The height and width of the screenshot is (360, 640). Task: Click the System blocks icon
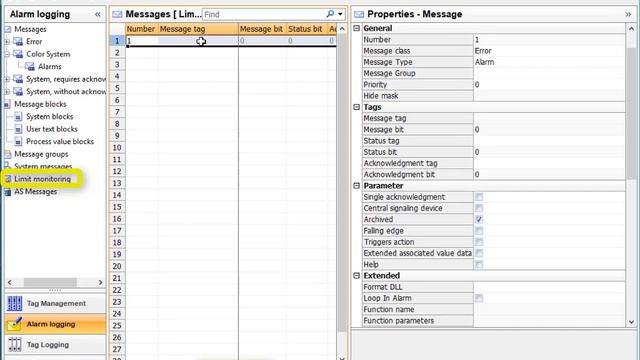[x=18, y=117]
